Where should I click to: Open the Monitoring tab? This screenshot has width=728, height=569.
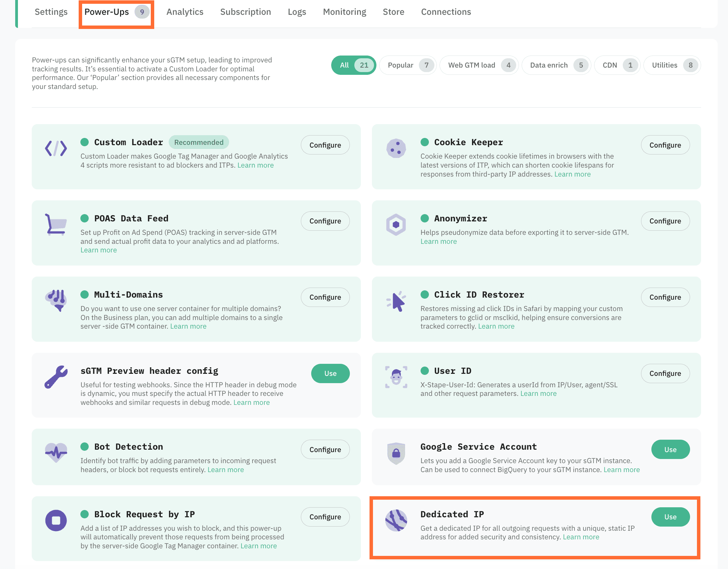[x=344, y=11]
